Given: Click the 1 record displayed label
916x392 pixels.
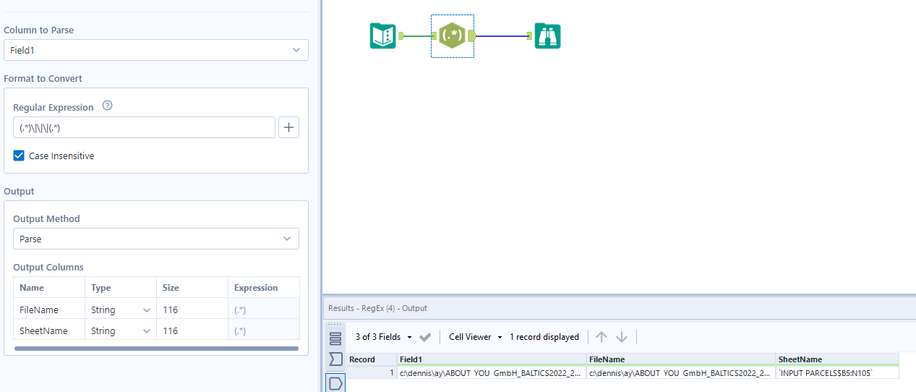Looking at the screenshot, I should [x=544, y=337].
